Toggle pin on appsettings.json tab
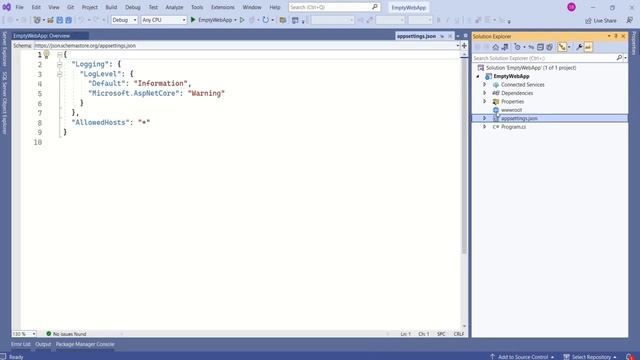 [442, 36]
